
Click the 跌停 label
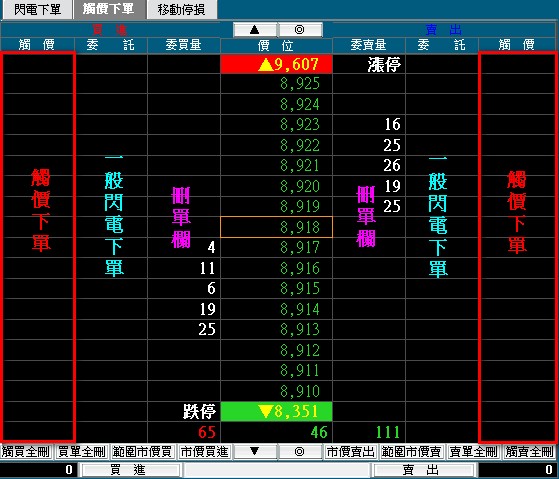tap(199, 412)
